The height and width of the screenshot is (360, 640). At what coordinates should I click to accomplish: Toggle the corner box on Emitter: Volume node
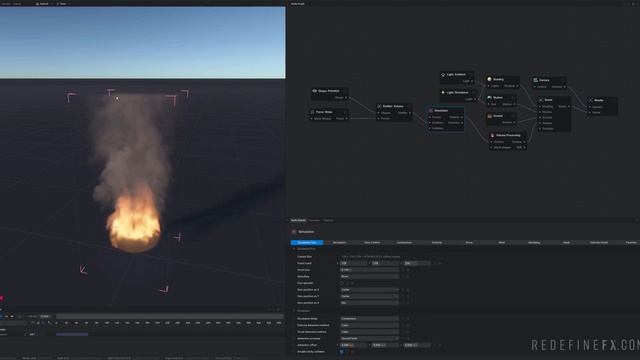point(408,106)
